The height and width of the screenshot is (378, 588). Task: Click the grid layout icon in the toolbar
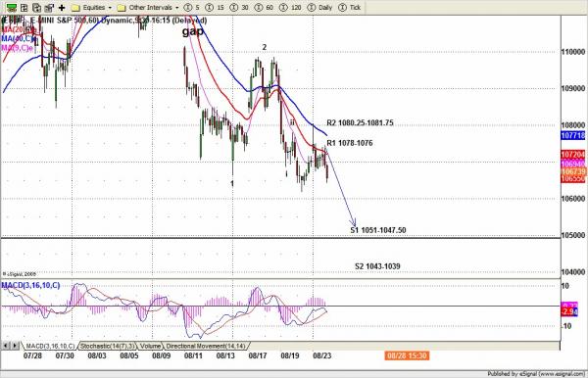pyautogui.click(x=24, y=8)
